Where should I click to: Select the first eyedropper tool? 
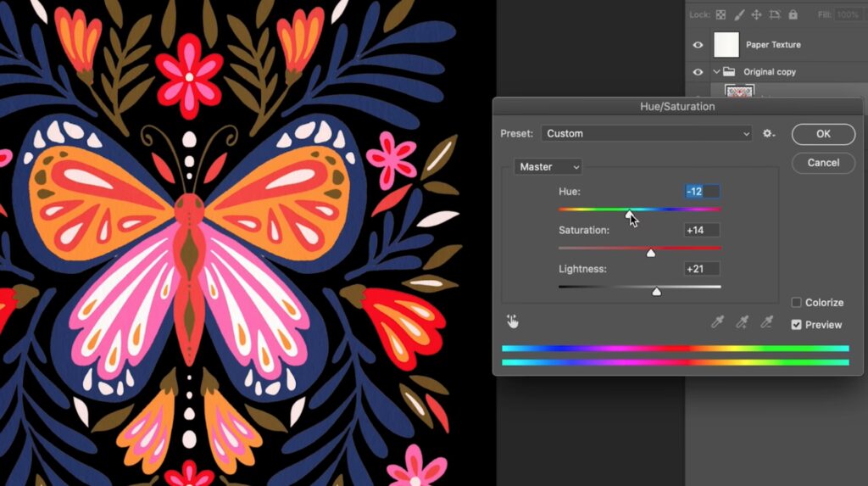point(719,321)
